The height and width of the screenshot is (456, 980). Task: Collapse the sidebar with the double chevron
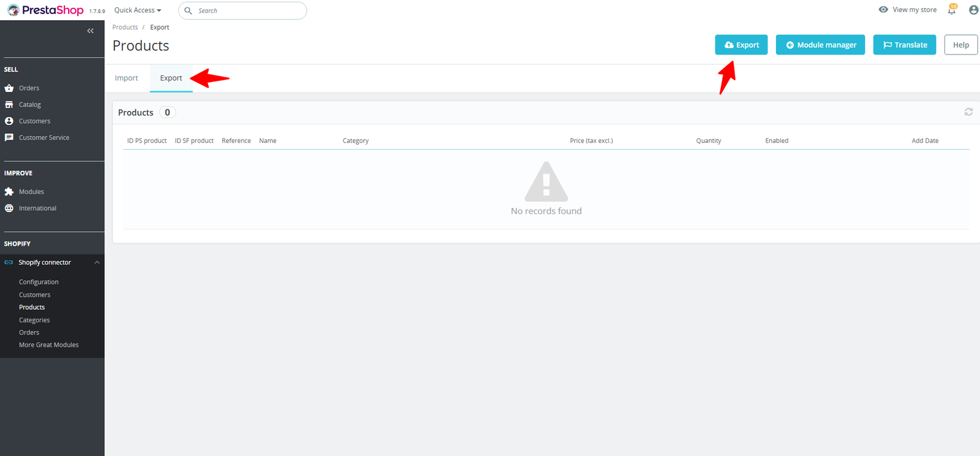[90, 31]
